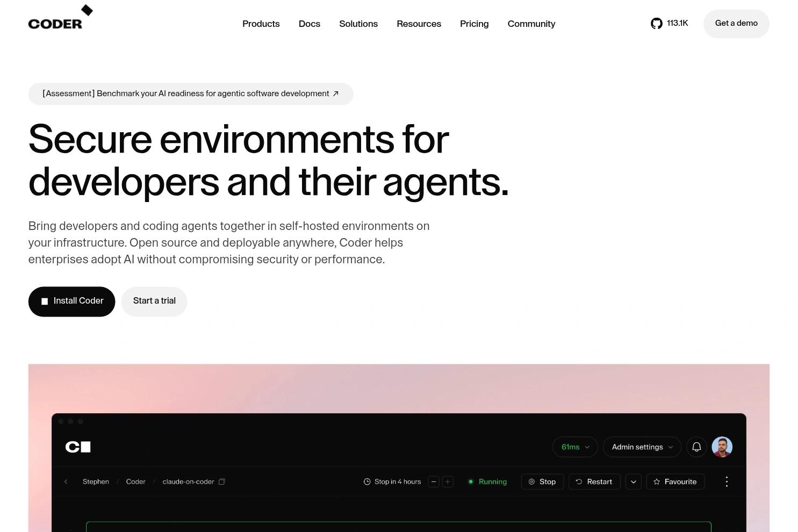
Task: Click the Get a demo button
Action: tap(736, 24)
